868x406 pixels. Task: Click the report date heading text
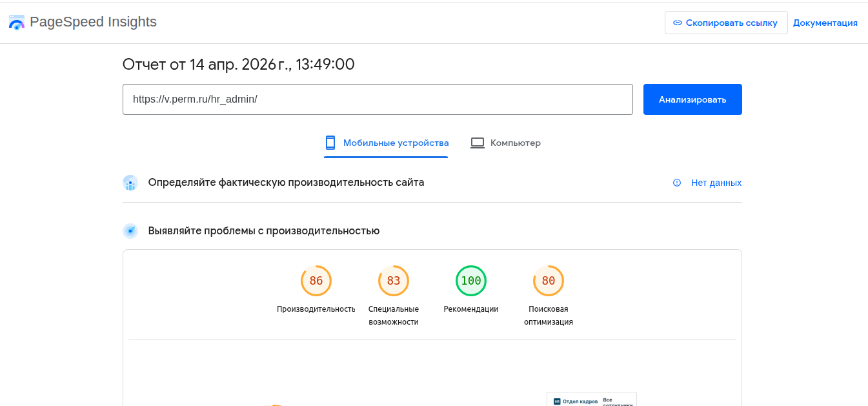(x=239, y=65)
